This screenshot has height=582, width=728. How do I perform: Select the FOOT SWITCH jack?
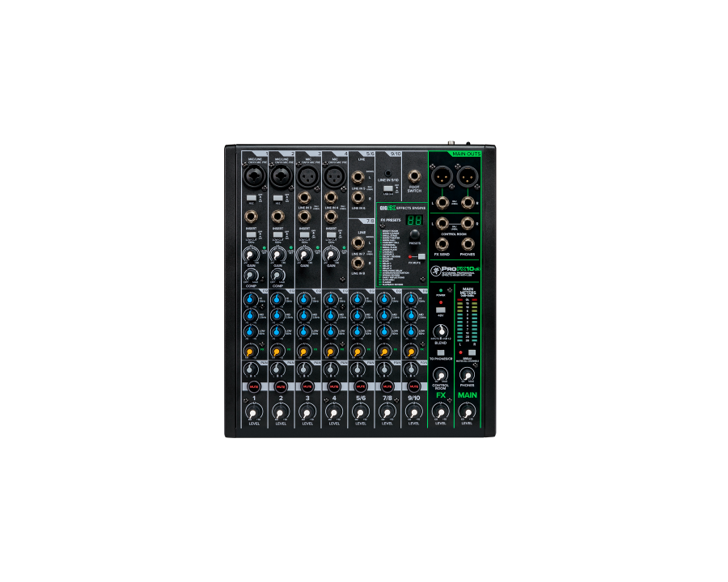(414, 175)
